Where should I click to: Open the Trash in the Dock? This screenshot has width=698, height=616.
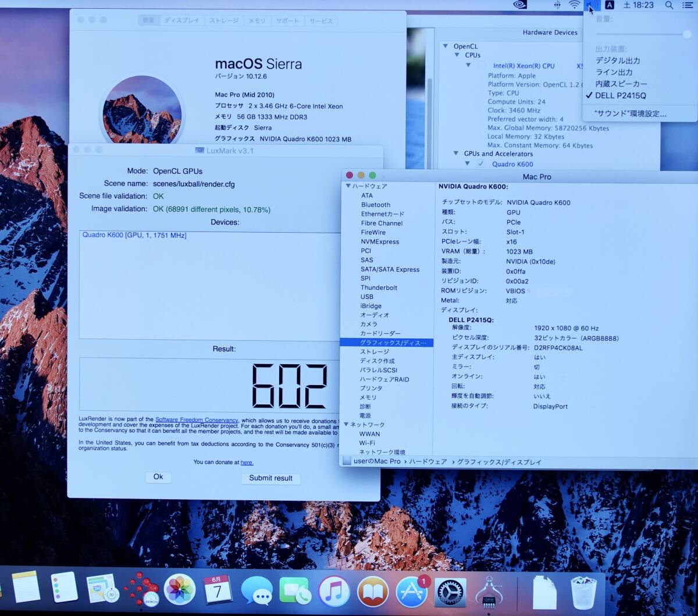[583, 592]
